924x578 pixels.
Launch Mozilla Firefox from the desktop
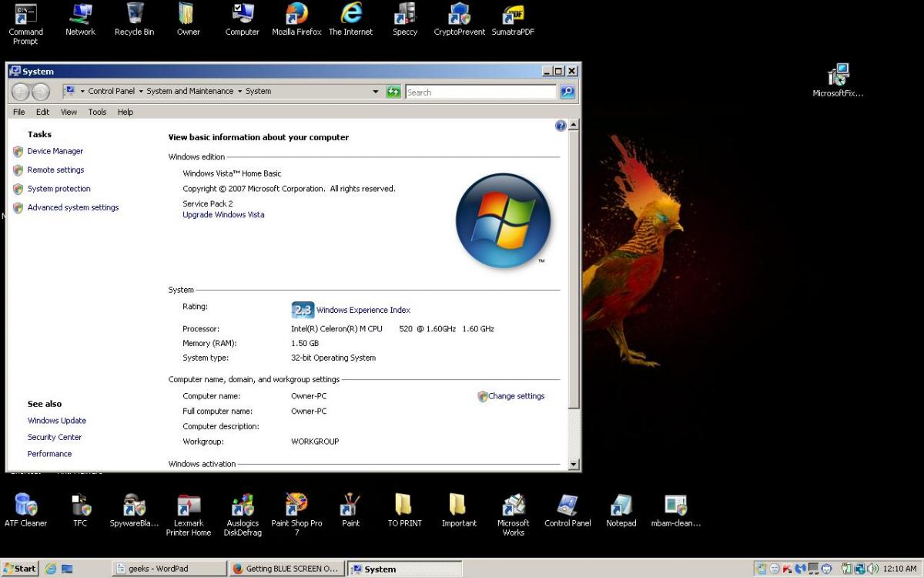tap(296, 20)
